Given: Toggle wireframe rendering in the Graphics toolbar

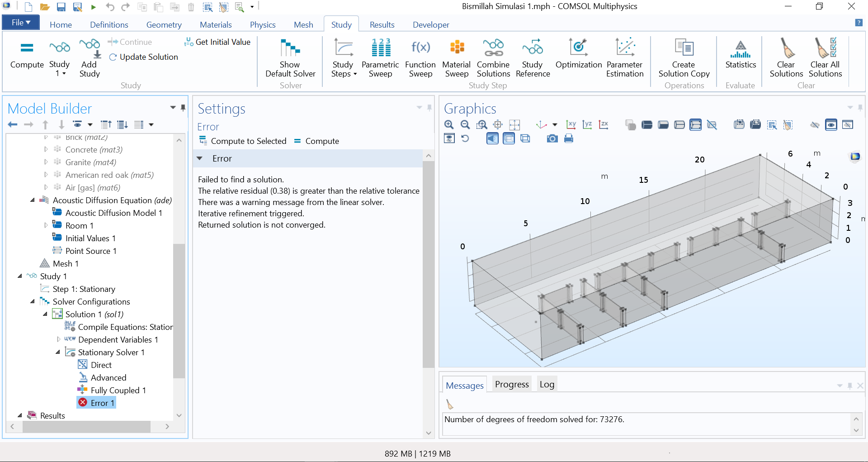Looking at the screenshot, I should 525,139.
